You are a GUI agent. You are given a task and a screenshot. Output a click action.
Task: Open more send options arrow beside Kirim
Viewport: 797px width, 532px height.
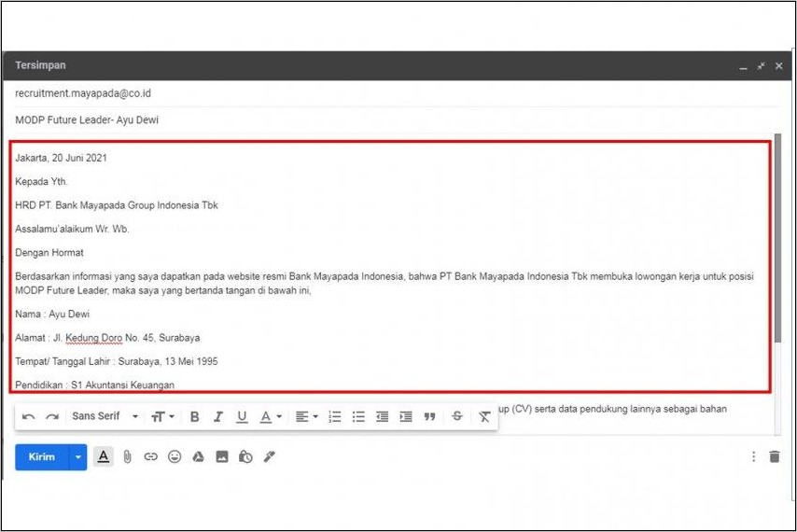pos(78,456)
